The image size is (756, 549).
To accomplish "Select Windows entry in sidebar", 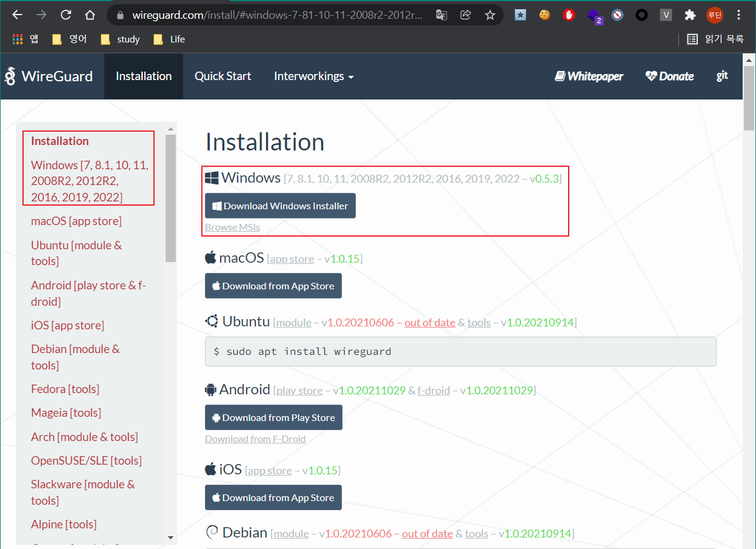I will (90, 181).
